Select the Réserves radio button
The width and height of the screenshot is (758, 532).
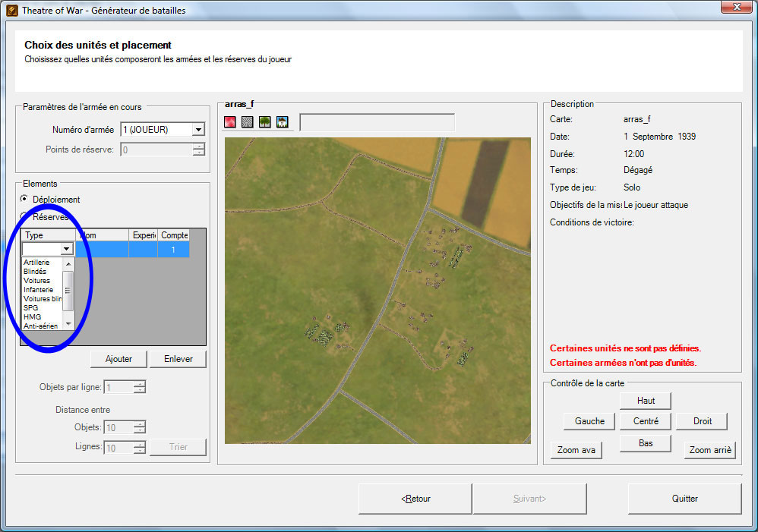24,217
